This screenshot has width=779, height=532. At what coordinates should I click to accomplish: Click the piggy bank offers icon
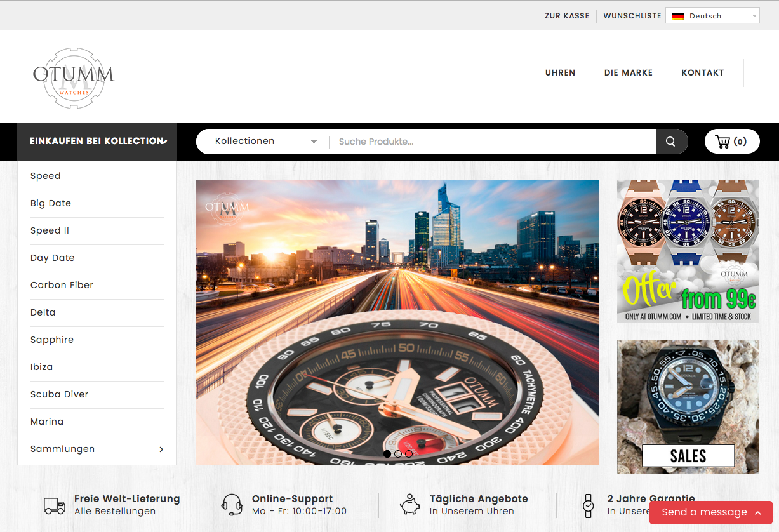pos(410,505)
